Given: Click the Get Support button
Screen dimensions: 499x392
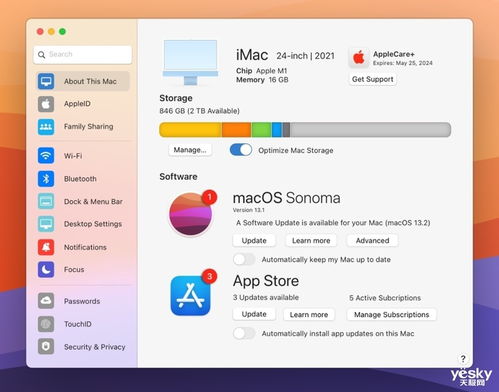Looking at the screenshot, I should 373,79.
